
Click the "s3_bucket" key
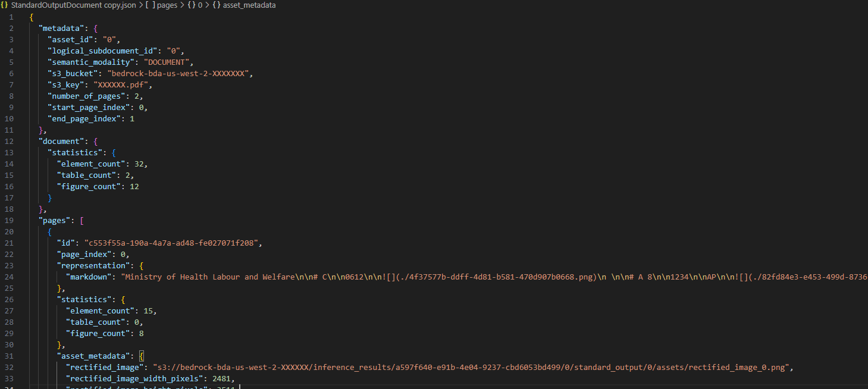pyautogui.click(x=73, y=73)
